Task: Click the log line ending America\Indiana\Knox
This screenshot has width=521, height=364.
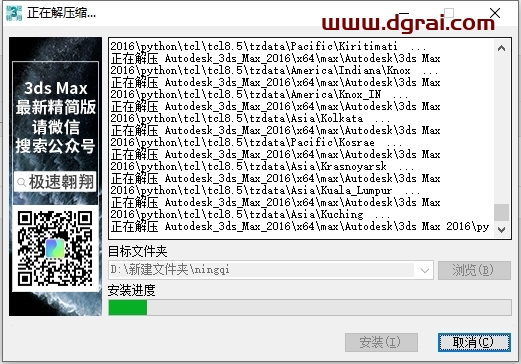Action: pos(274,70)
